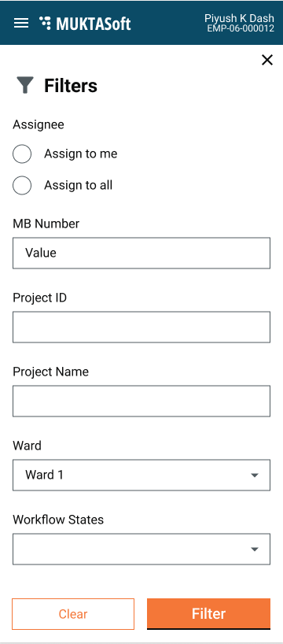The image size is (283, 644).
Task: Select the Assign to all radio button
Action: pos(22,185)
